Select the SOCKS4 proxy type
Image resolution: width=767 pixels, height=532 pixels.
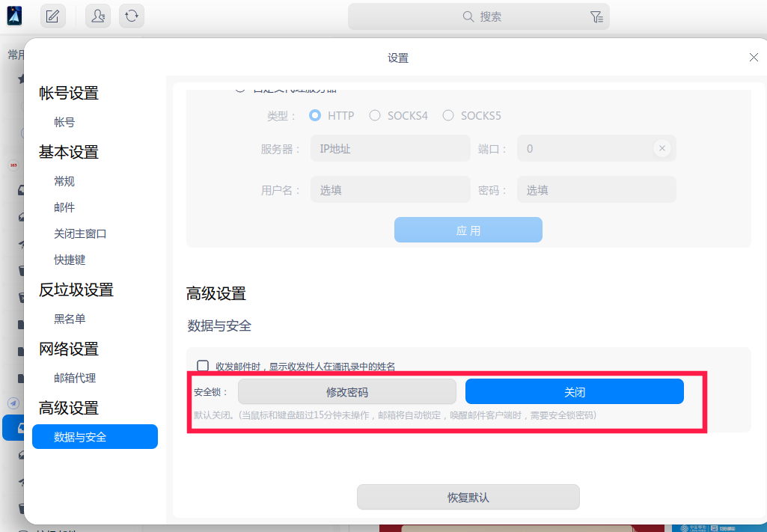point(375,115)
